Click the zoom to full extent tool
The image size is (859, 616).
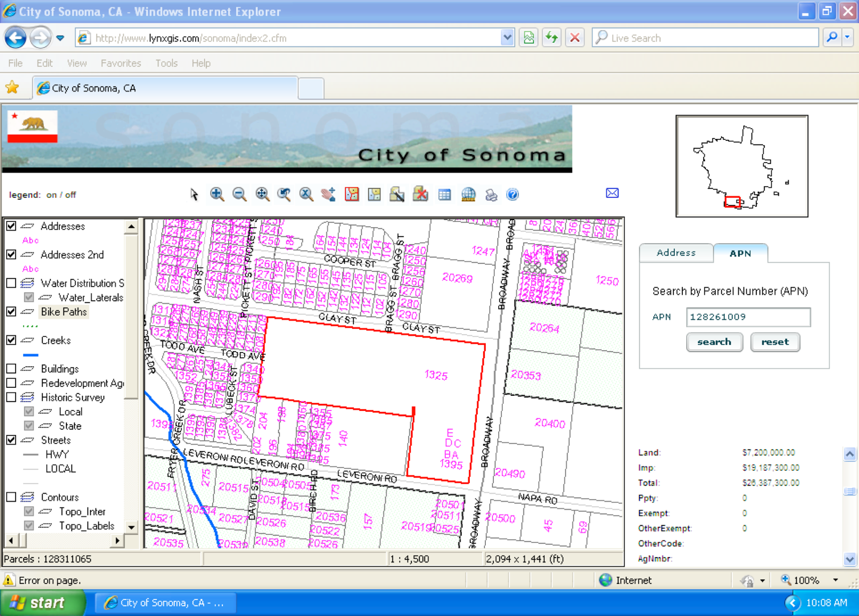(x=262, y=194)
